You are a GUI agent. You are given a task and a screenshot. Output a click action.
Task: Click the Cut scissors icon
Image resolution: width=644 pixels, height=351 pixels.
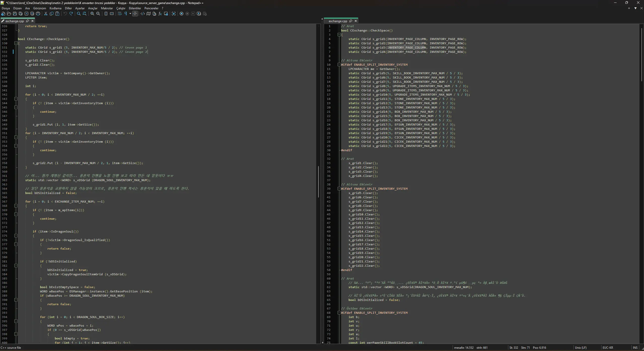coord(46,14)
